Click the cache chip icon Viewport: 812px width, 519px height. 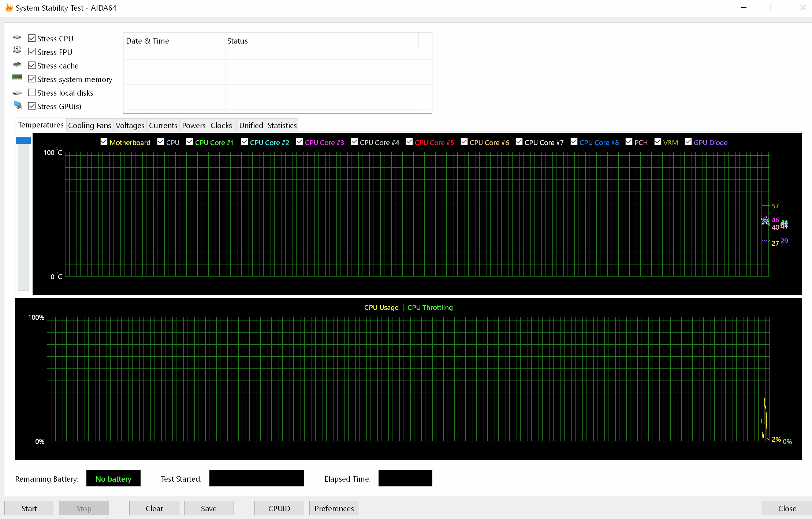tap(17, 65)
